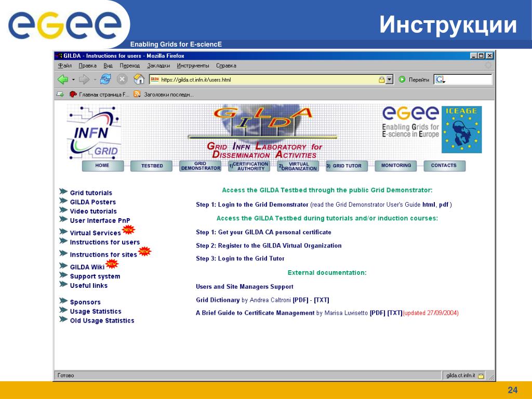This screenshot has width=532, height=399.
Task: Open the Old Usage Statistics link
Action: coord(102,320)
